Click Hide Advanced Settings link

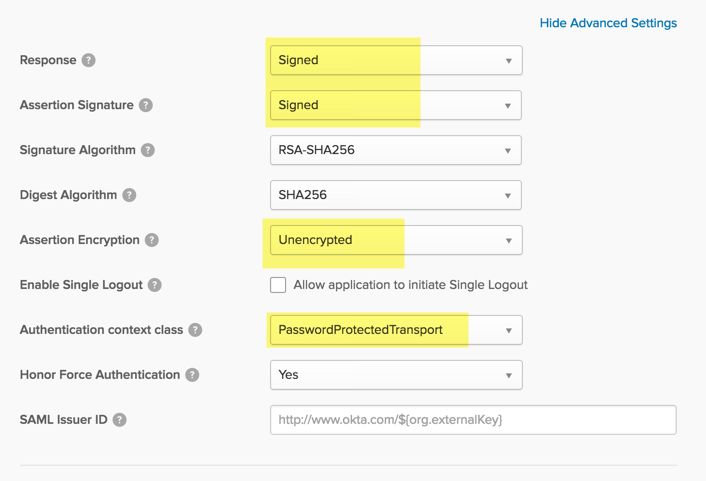[x=608, y=23]
